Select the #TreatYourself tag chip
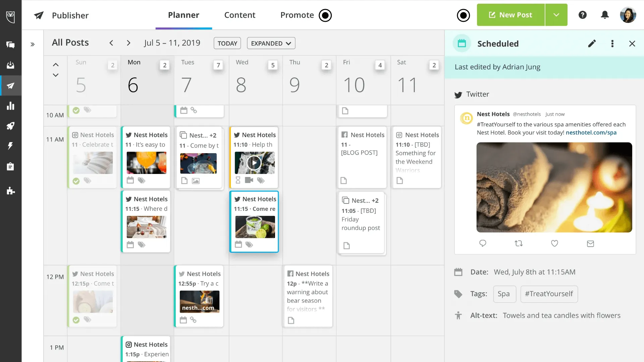This screenshot has height=362, width=644. [549, 294]
